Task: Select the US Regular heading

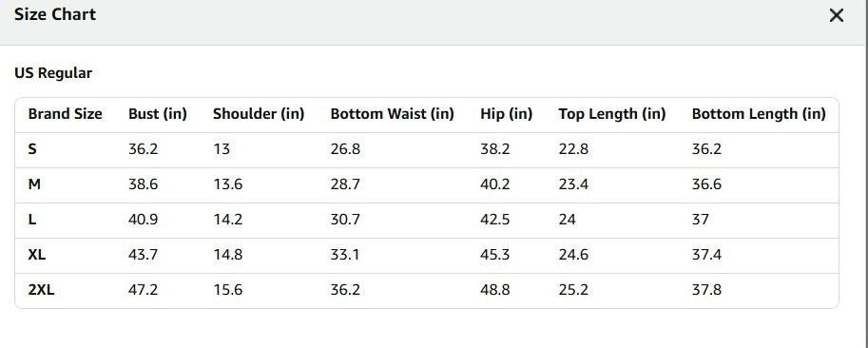Action: coord(53,73)
